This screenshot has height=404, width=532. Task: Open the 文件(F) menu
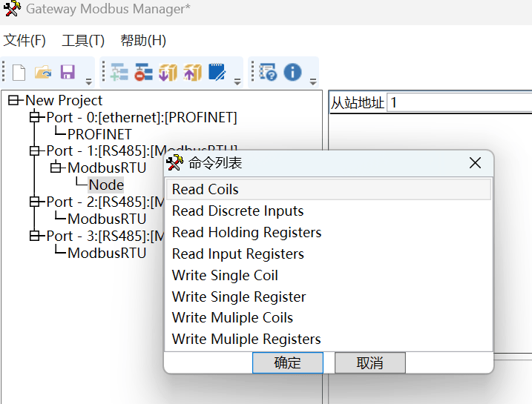coord(24,41)
